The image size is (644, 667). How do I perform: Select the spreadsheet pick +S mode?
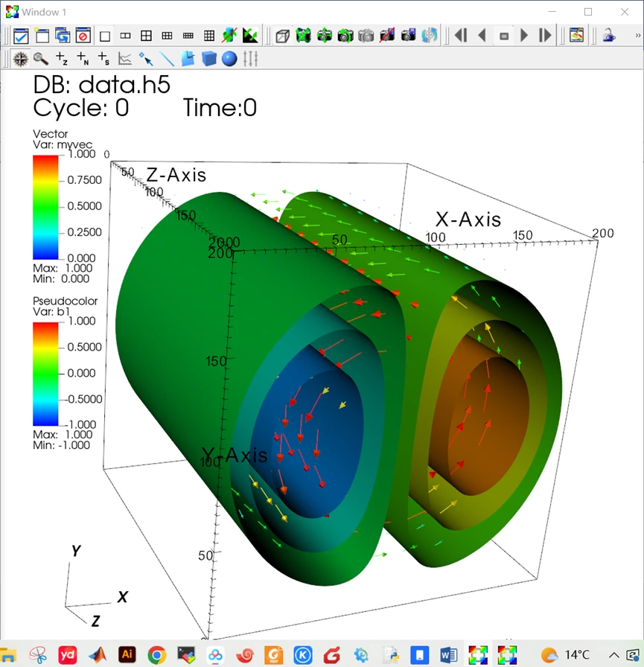[x=103, y=59]
